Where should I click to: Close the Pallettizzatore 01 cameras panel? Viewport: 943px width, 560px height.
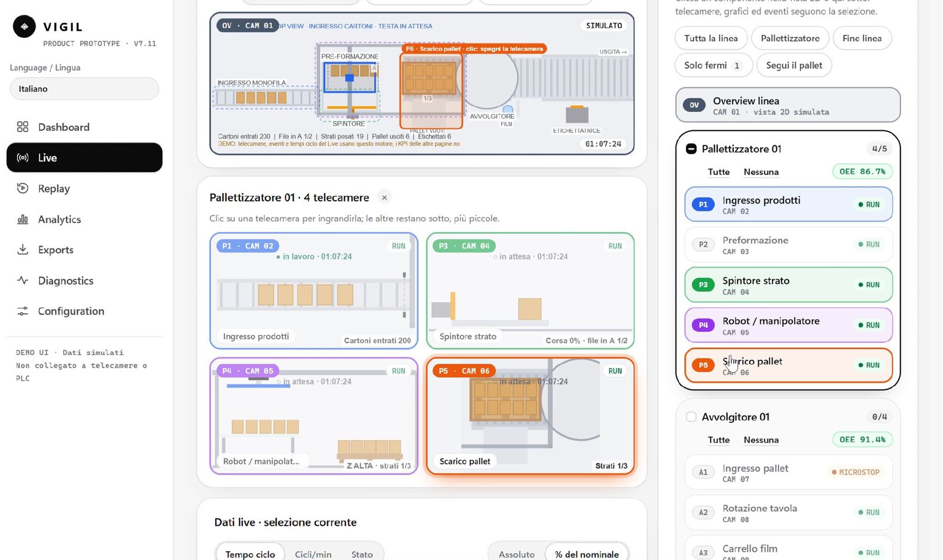[x=384, y=198]
